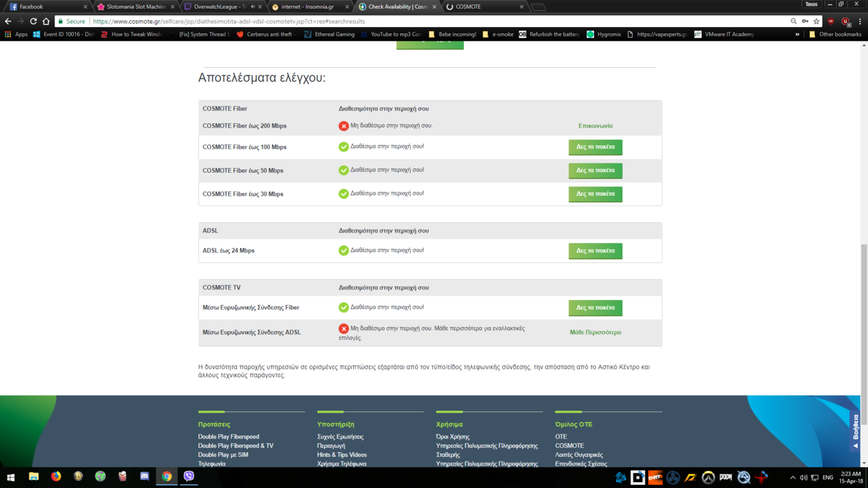Open Hints & Tips Videos link
This screenshot has height=488, width=868.
click(x=342, y=455)
